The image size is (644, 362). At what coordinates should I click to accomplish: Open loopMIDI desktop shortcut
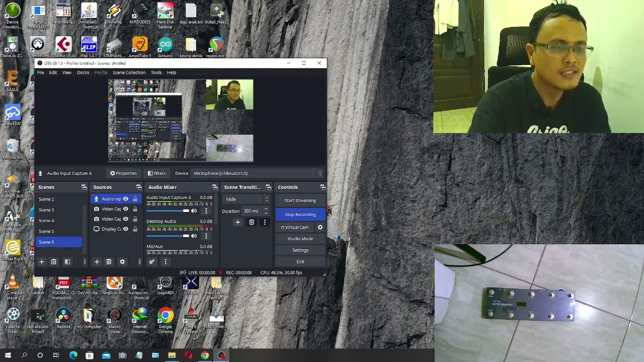pyautogui.click(x=165, y=286)
